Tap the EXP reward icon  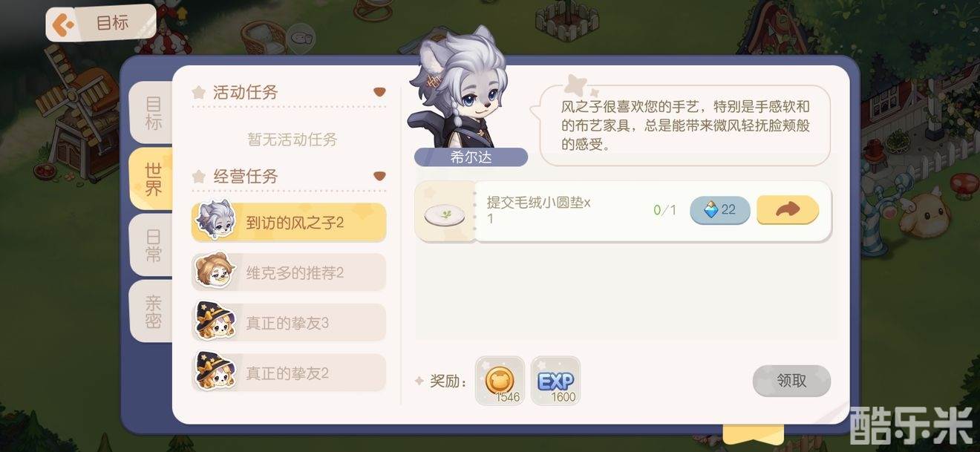coord(555,381)
